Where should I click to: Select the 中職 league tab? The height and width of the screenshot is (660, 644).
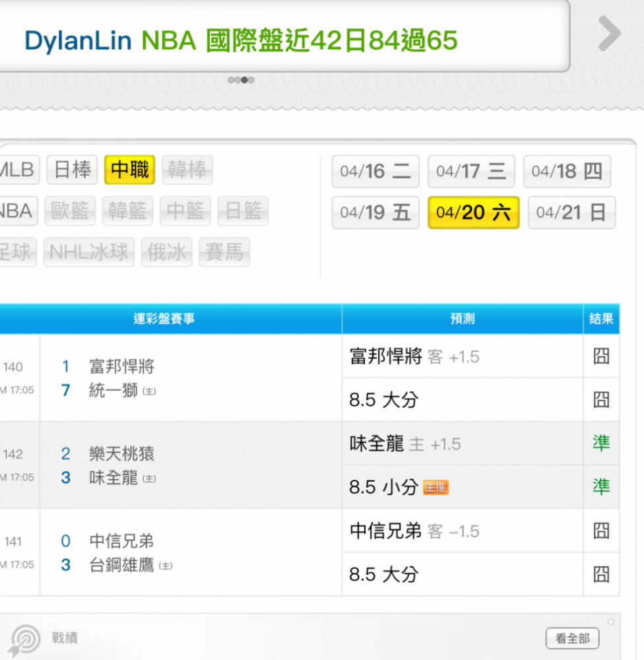point(129,170)
